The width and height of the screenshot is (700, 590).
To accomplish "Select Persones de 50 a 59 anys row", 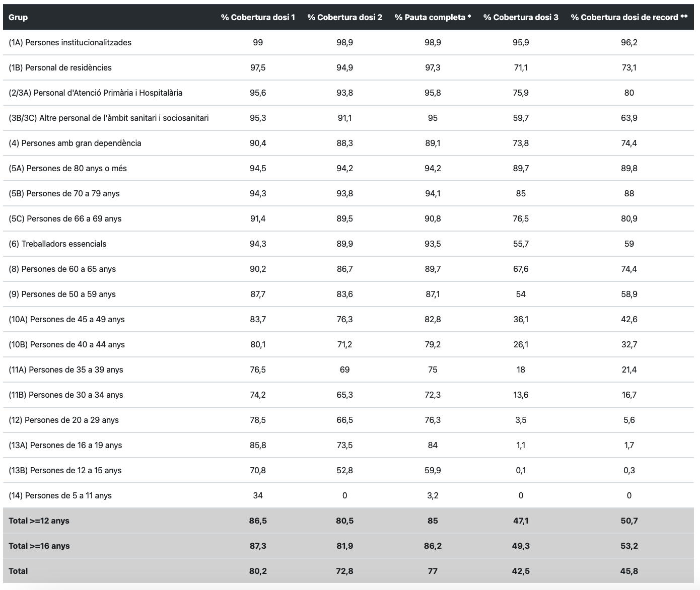I will [x=62, y=294].
